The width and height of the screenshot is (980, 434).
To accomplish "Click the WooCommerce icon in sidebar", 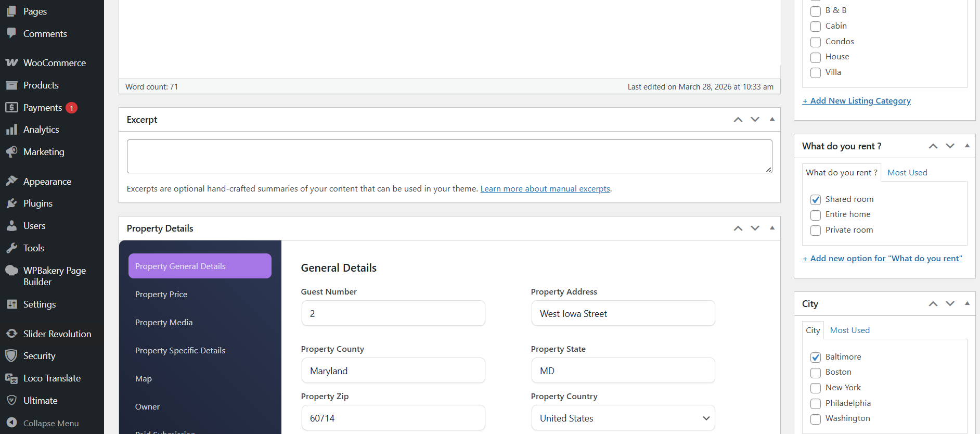I will [x=11, y=63].
